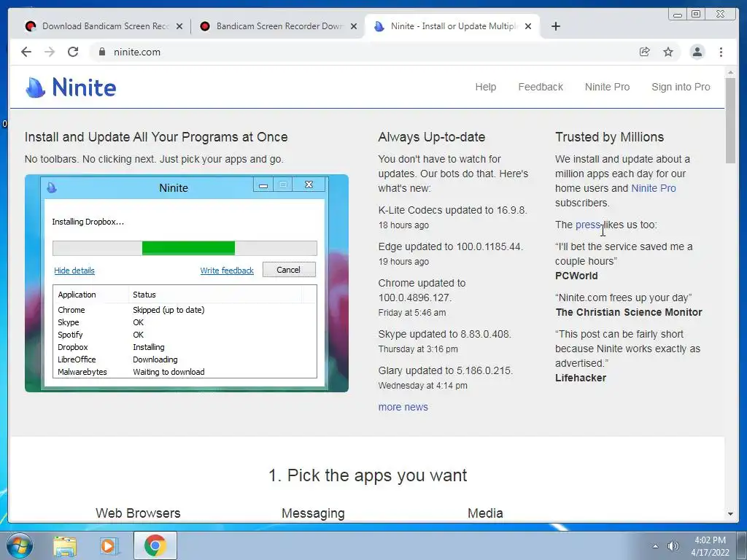747x560 pixels.
Task: Click the green progress bar in screenshot
Action: (188, 248)
